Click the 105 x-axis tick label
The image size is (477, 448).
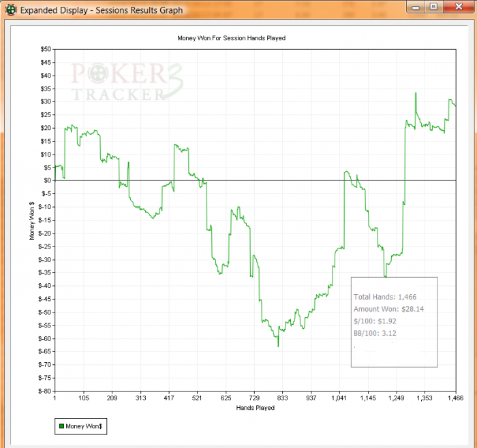[84, 398]
